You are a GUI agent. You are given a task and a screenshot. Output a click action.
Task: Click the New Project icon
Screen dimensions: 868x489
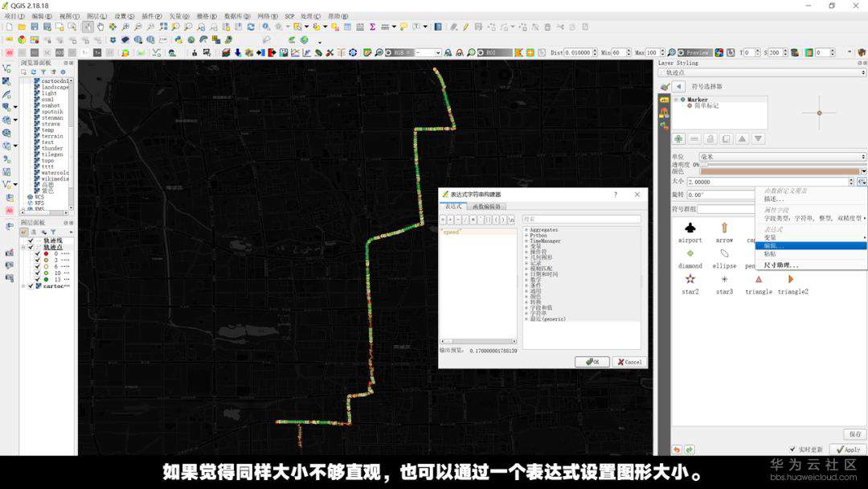pyautogui.click(x=10, y=27)
